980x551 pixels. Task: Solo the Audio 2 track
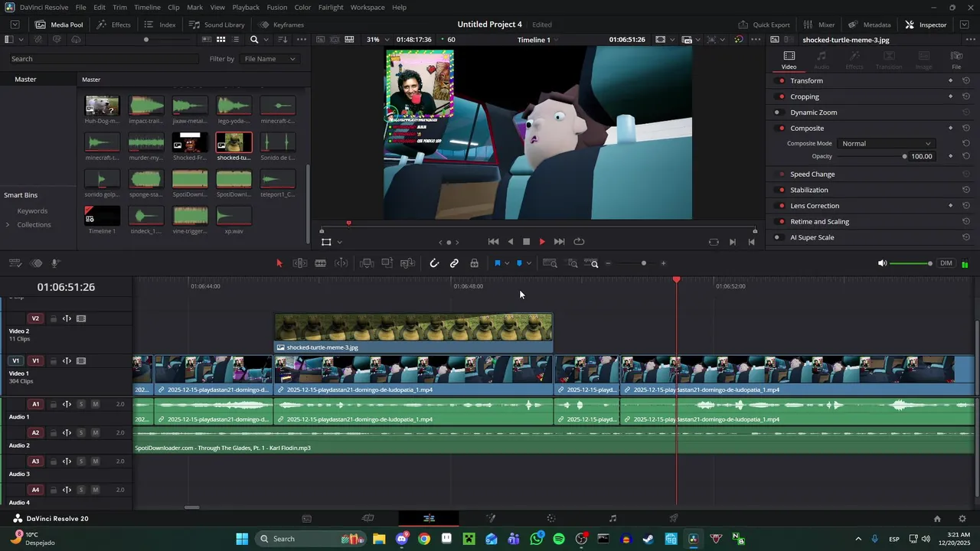81,432
